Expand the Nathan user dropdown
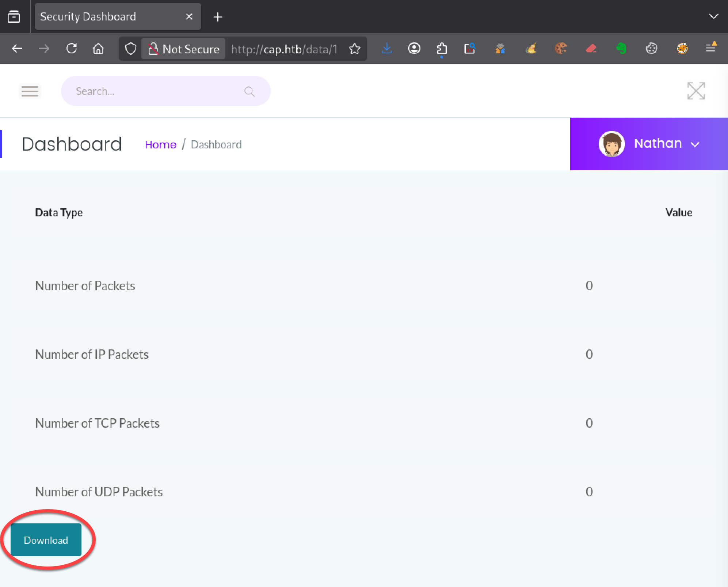The width and height of the screenshot is (728, 587). tap(658, 144)
